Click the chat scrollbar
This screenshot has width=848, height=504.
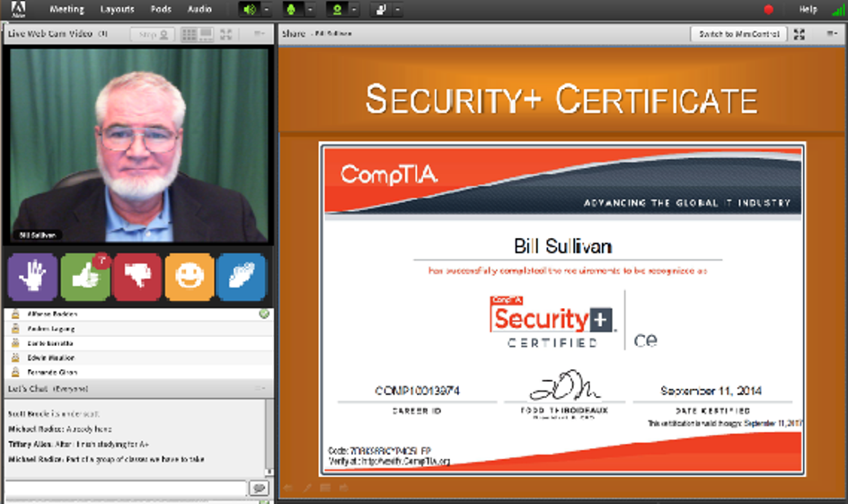pos(269,436)
